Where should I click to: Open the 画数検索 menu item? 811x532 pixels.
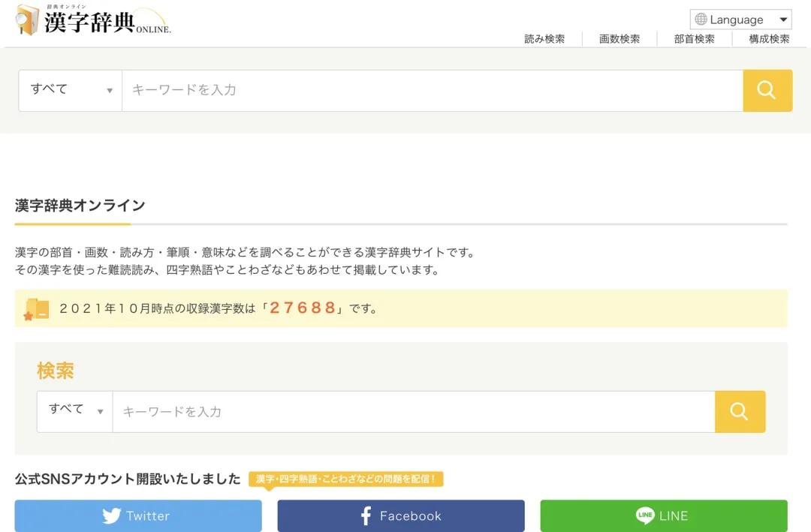(620, 39)
